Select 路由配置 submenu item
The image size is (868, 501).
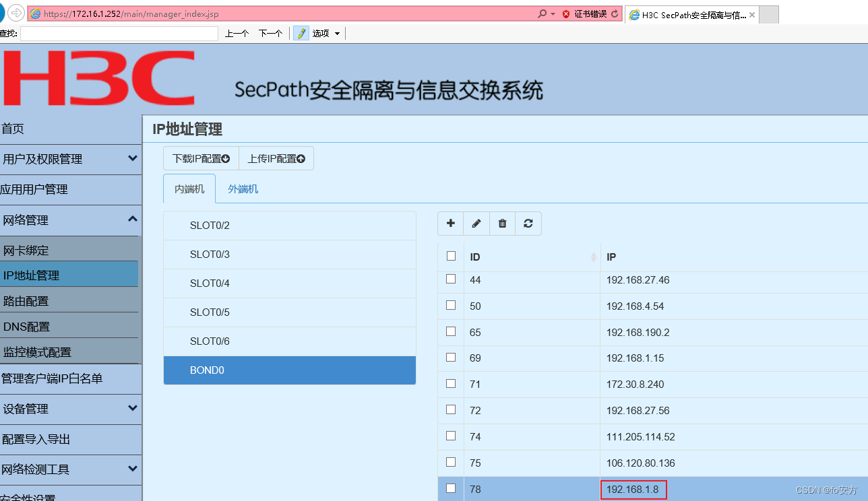click(69, 301)
